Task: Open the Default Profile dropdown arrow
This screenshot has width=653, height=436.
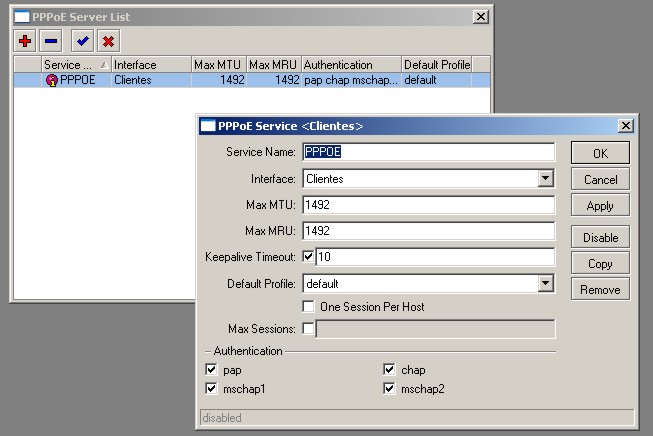Action: coord(545,284)
